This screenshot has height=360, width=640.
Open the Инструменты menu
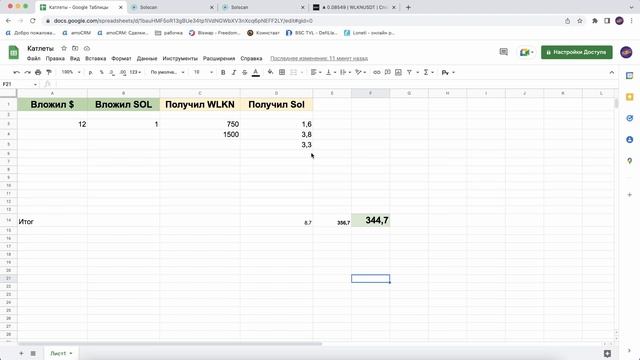[180, 58]
